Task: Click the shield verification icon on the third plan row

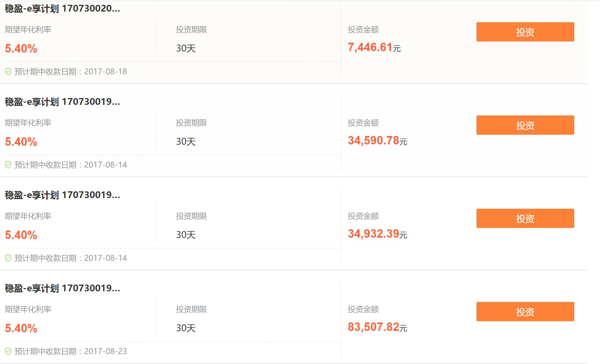Action: click(8, 258)
